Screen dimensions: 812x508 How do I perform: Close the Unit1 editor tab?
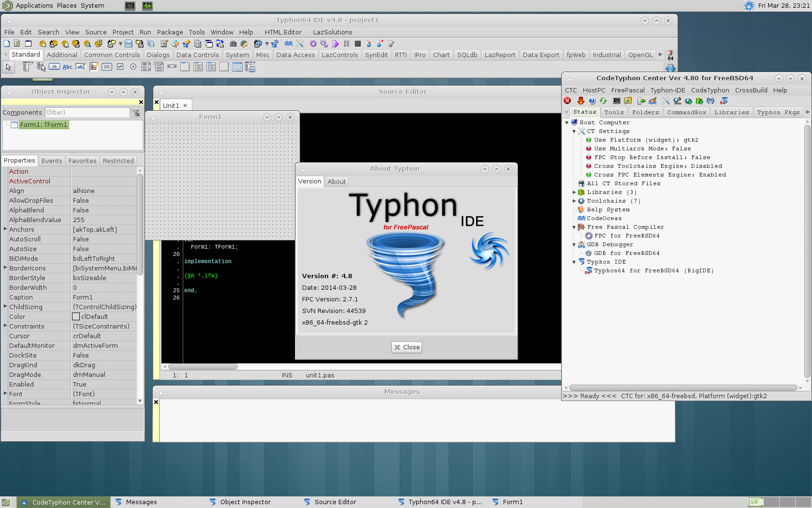pyautogui.click(x=185, y=105)
